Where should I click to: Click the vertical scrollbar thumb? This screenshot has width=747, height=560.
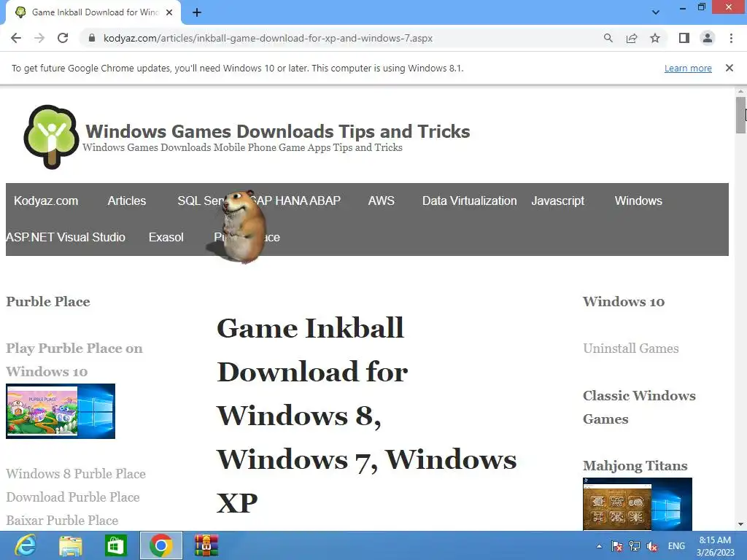(x=740, y=114)
